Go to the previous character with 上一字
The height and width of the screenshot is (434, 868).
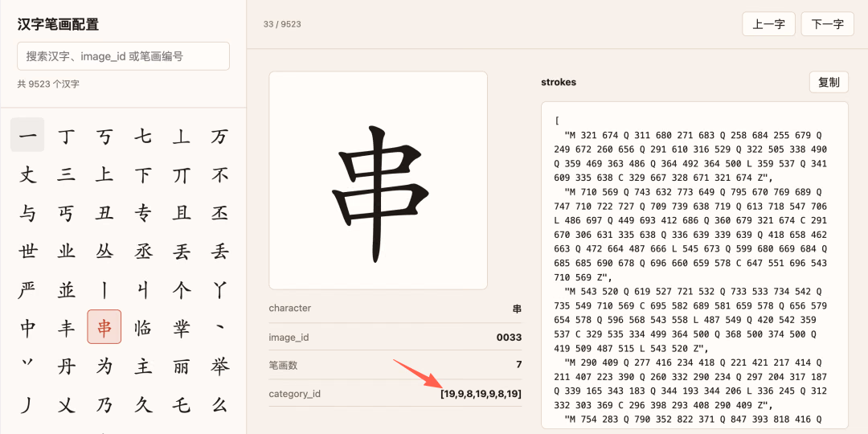tap(768, 24)
